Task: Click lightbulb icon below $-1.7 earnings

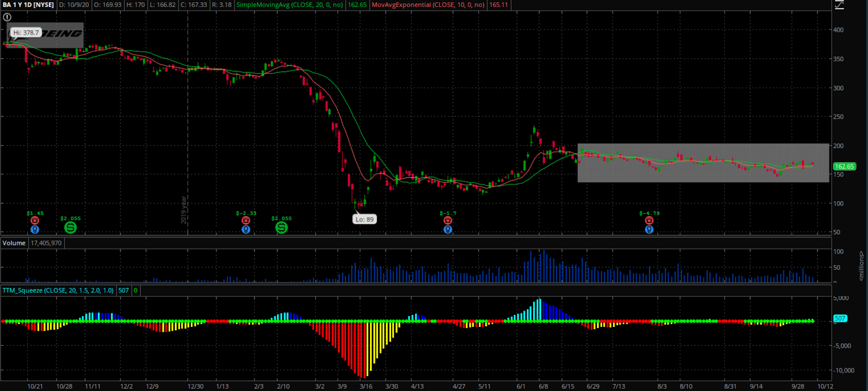Action: [x=448, y=230]
